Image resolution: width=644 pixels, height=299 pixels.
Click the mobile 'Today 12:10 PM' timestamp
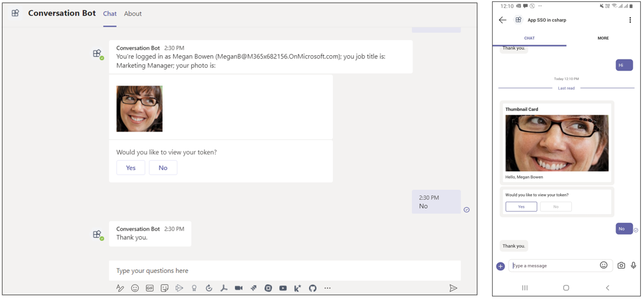566,78
